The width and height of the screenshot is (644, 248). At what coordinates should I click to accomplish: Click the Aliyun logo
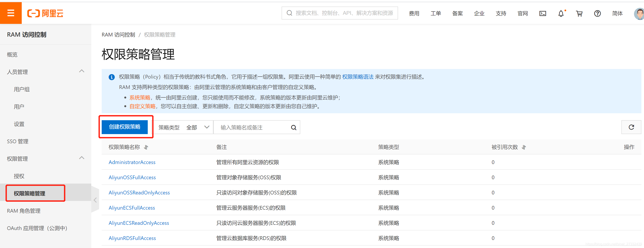point(45,13)
